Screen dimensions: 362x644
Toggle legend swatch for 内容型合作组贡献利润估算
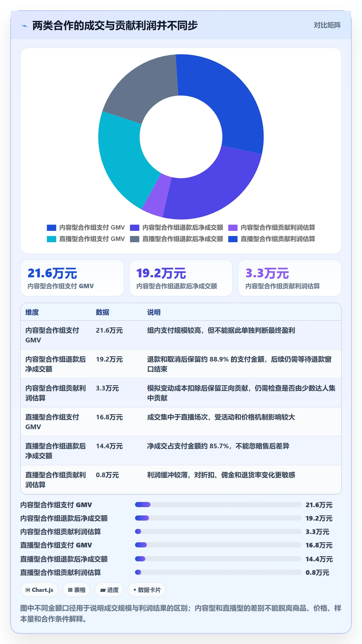(233, 228)
